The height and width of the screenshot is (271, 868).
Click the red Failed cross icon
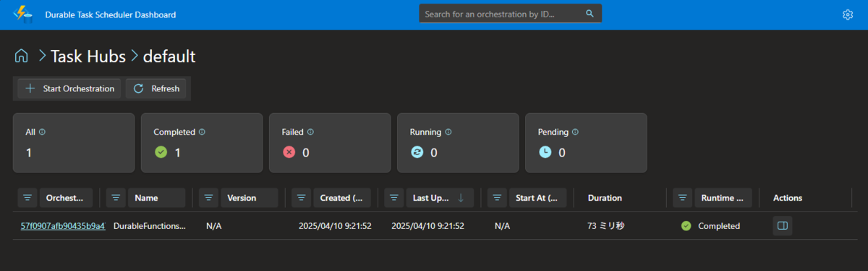coord(289,152)
